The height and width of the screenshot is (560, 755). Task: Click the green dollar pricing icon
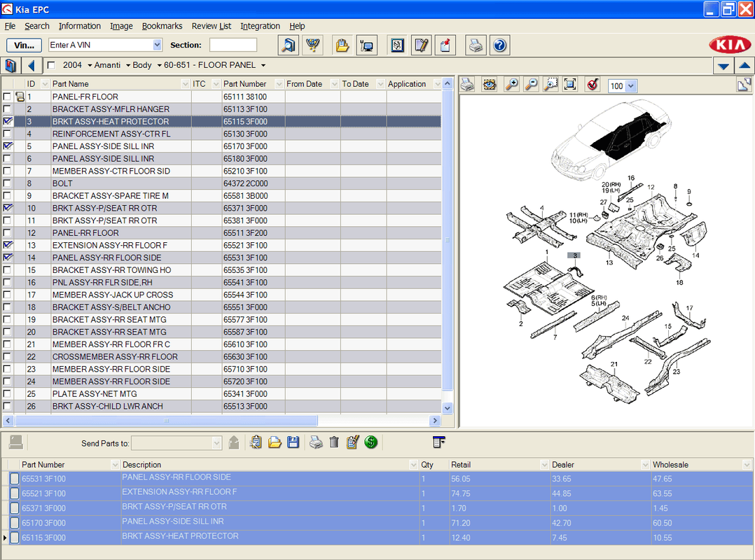(x=370, y=442)
